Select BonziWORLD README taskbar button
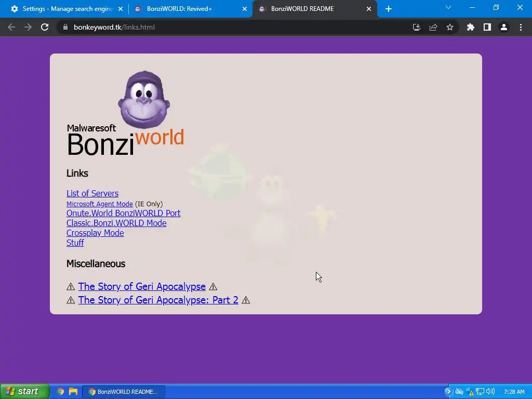The height and width of the screenshot is (399, 532). [x=124, y=392]
